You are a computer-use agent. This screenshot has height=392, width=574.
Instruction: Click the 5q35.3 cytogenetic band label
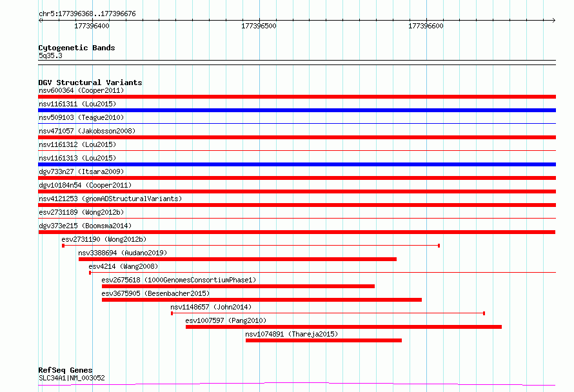50,55
